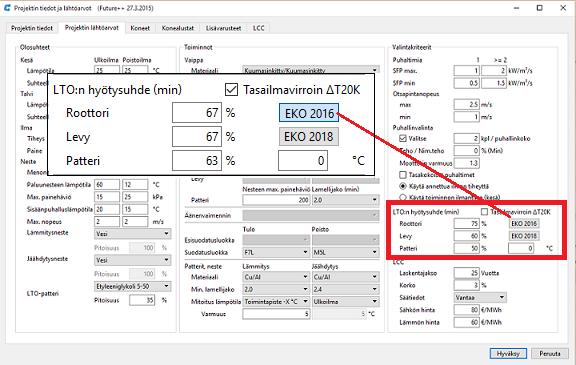Click the Otsapintanopeus min field showing 1
Viewport: 576px width, 365px height.
click(467, 117)
